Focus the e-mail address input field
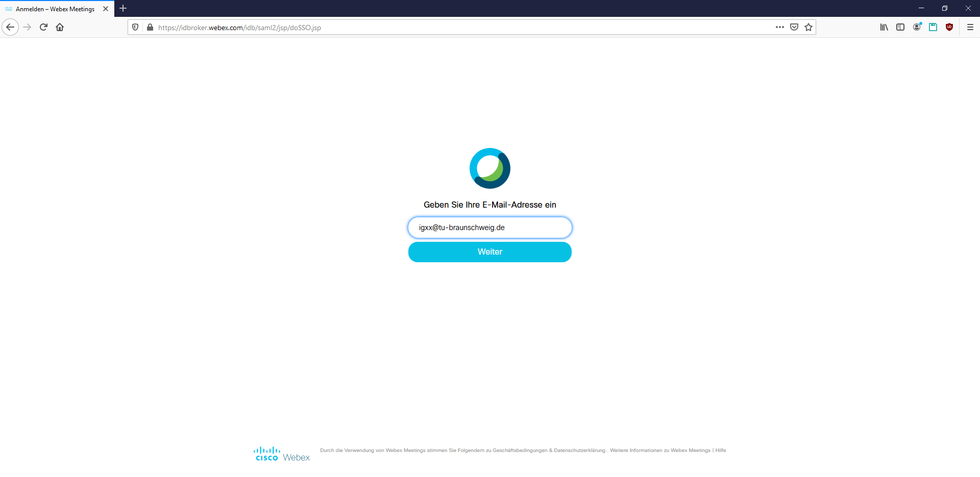Viewport: 980px width, 477px height. pos(490,228)
